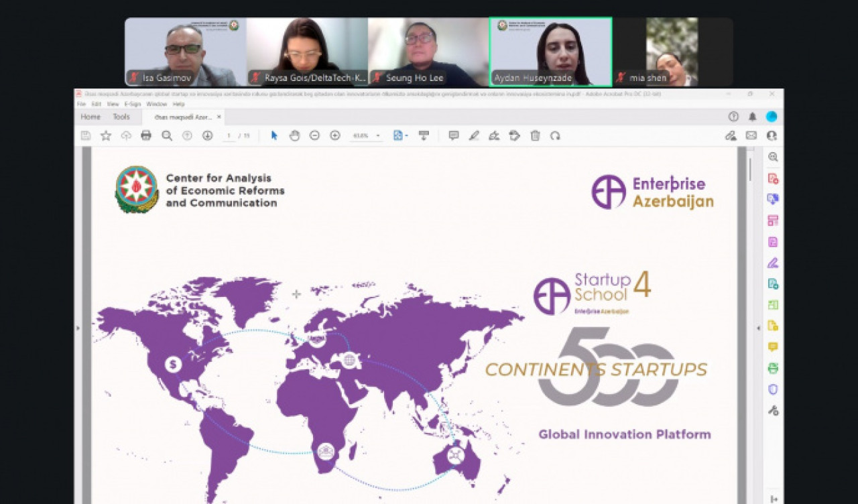Open the green Compress PDF tool icon

click(x=773, y=305)
